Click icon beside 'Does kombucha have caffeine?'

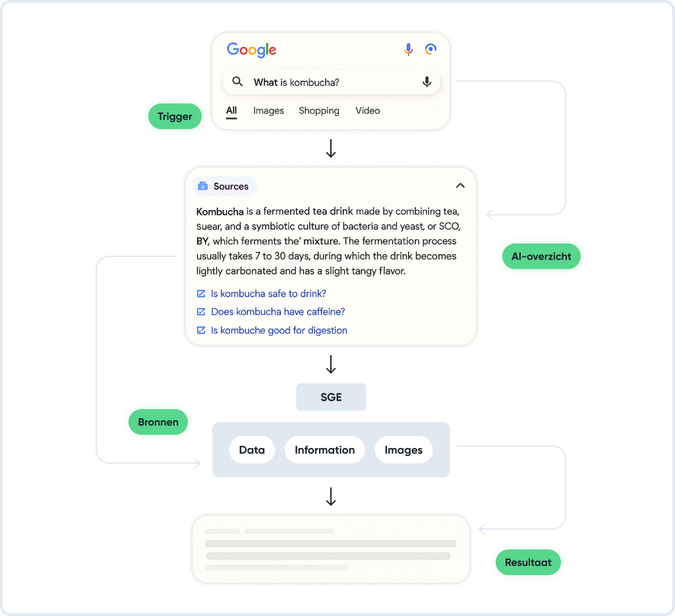(201, 312)
